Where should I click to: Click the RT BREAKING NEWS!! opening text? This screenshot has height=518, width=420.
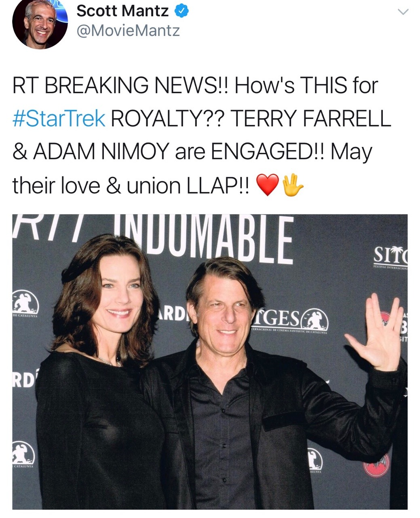coord(121,85)
